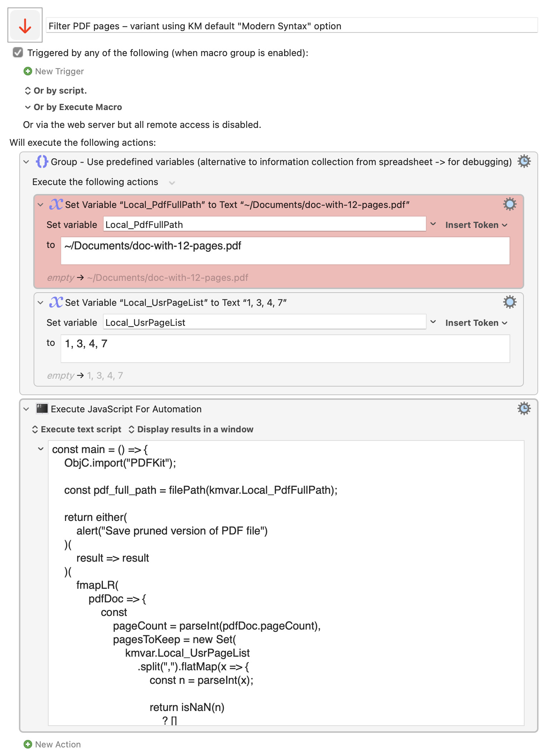Image resolution: width=546 pixels, height=756 pixels.
Task: Click 'Set Variable "Local_PdfFullPath" to Text' title
Action: [237, 205]
